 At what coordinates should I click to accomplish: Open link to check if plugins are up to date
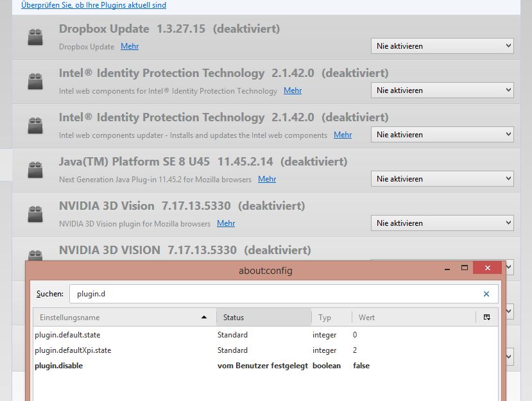click(x=94, y=5)
